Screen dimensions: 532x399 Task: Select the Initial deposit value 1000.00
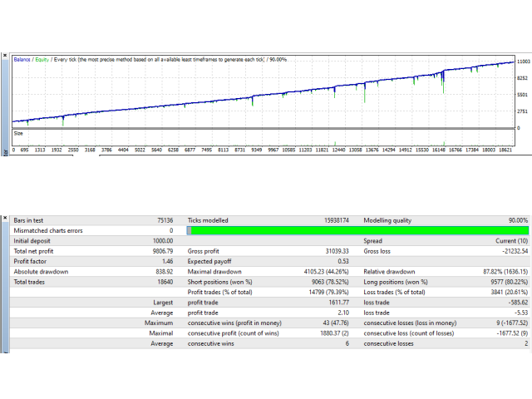tap(163, 241)
